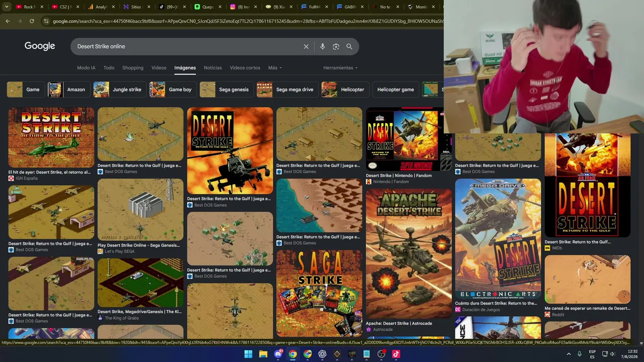Open Google Lens image search icon
This screenshot has width=644, height=362.
tap(336, 47)
